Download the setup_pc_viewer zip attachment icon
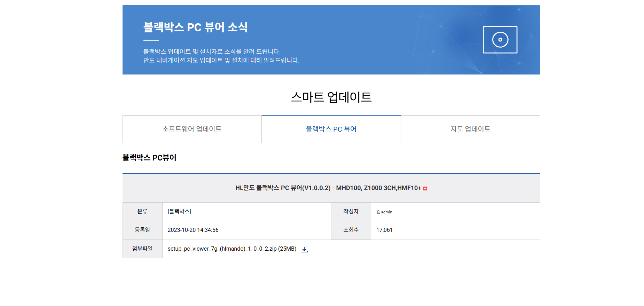The height and width of the screenshot is (306, 644). [x=304, y=249]
